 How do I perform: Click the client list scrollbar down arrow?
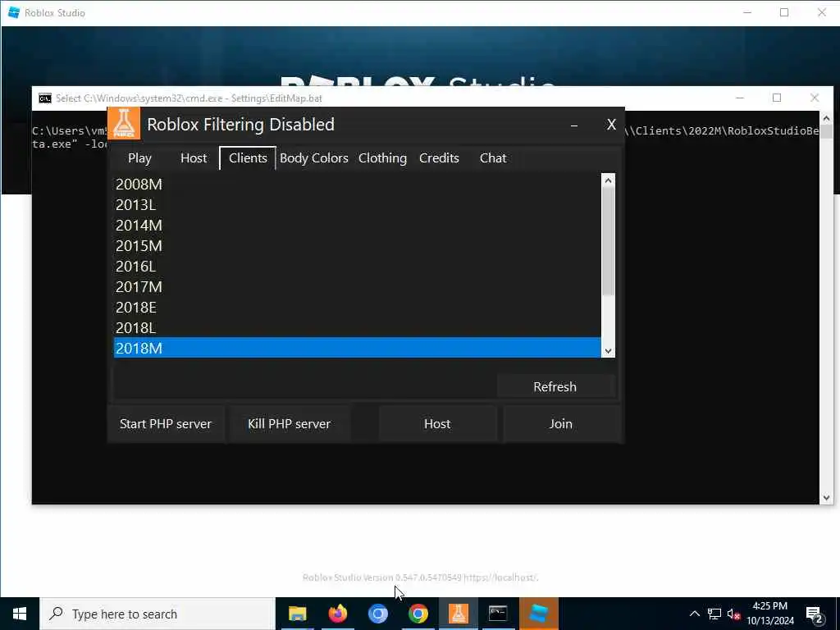608,351
